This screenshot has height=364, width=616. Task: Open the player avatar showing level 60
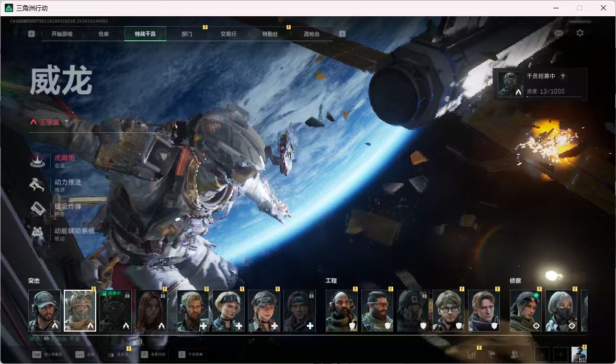pos(579,354)
